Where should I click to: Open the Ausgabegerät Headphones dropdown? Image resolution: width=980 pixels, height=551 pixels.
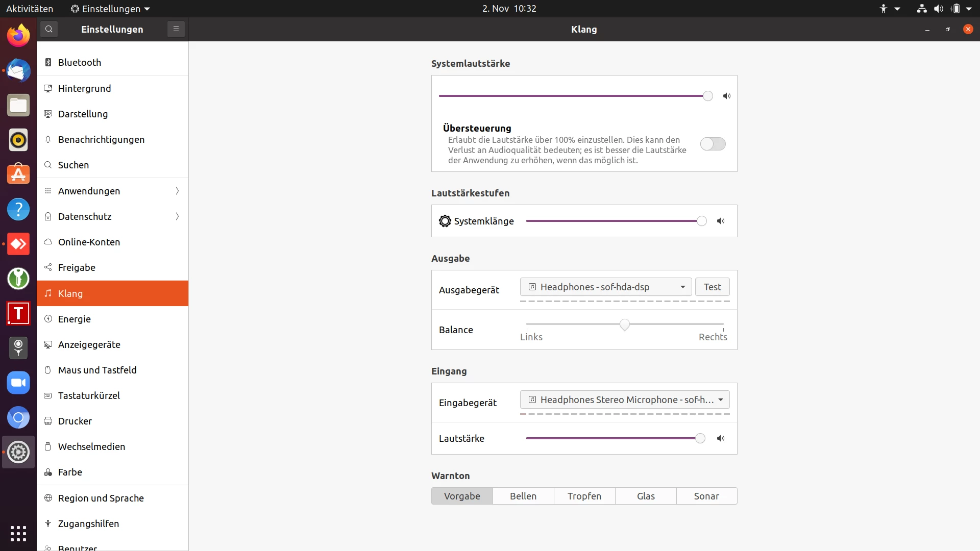[x=606, y=287]
